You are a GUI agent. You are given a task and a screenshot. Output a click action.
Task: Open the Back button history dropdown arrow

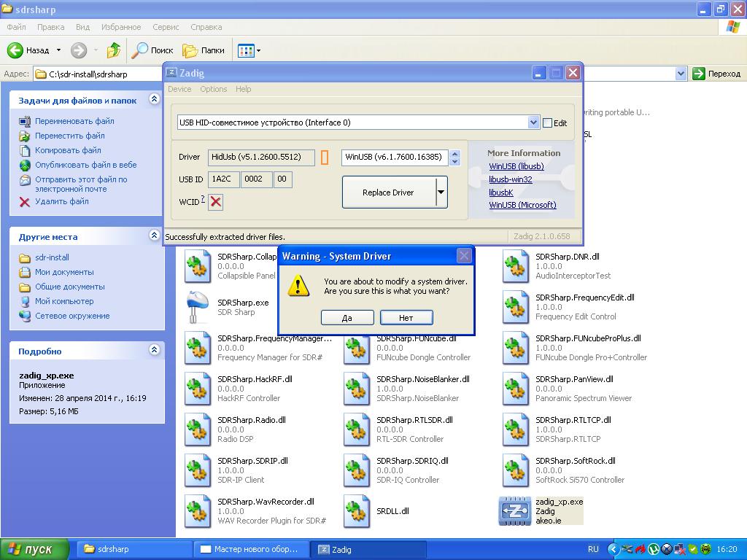click(x=58, y=50)
